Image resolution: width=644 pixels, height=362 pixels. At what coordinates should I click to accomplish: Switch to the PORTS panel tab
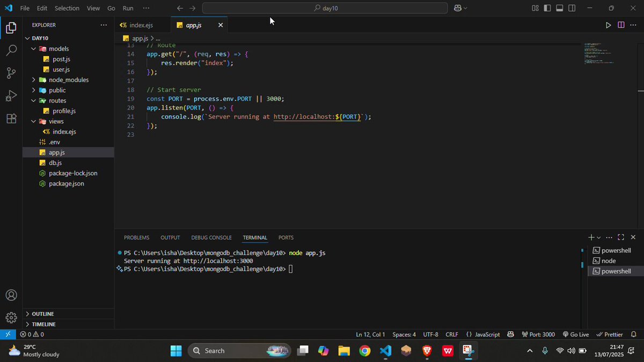tap(286, 238)
